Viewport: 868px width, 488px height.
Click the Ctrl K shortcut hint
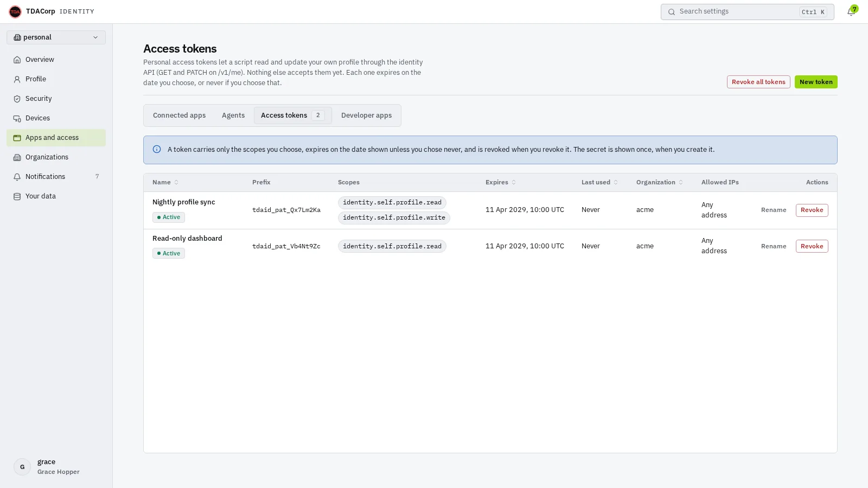click(x=813, y=12)
